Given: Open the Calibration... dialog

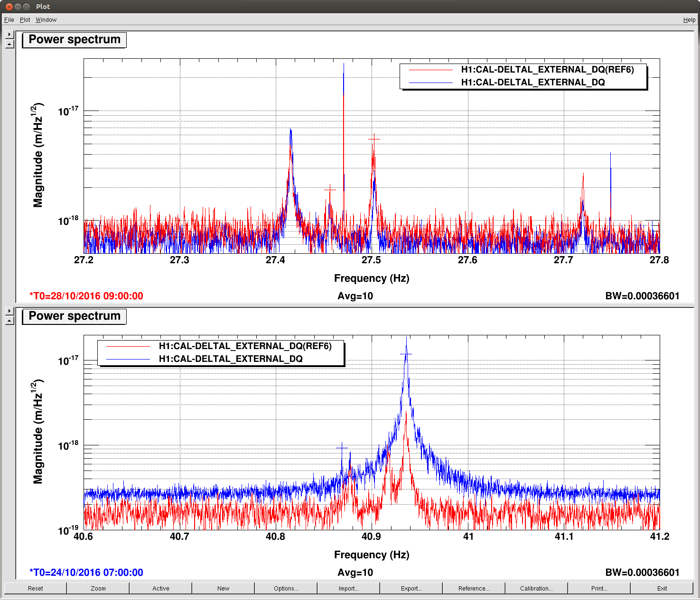Looking at the screenshot, I should 537,588.
